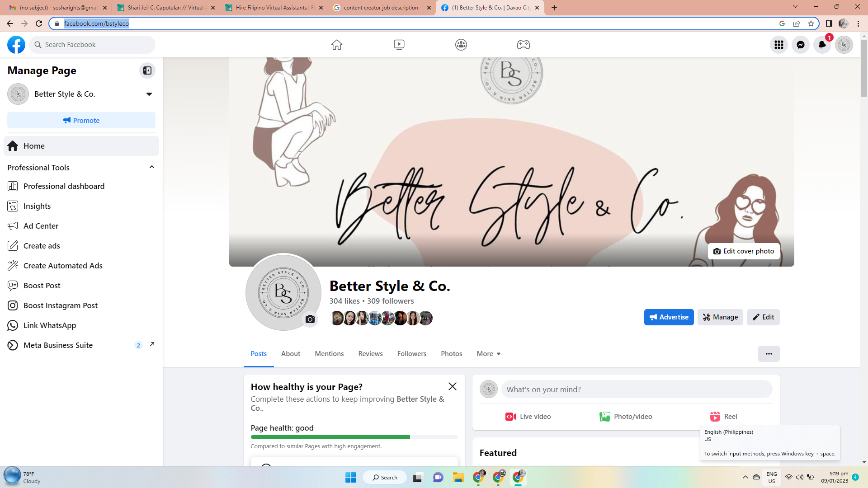Open the Messenger icon
The width and height of the screenshot is (868, 488).
click(x=800, y=45)
